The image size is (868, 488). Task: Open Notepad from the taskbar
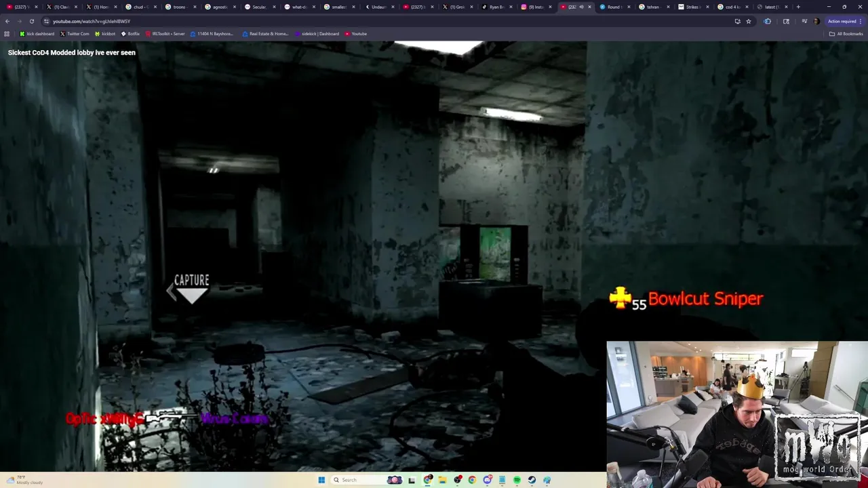coord(502,480)
